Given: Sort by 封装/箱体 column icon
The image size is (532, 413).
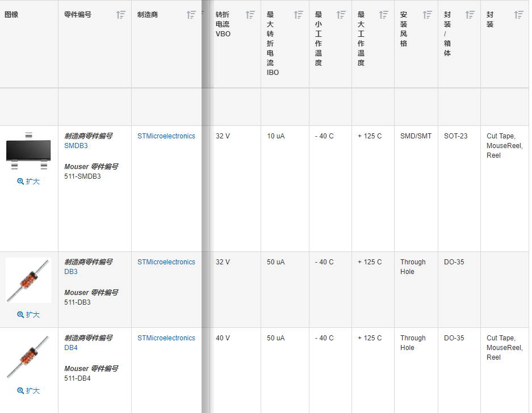Looking at the screenshot, I should click(470, 15).
